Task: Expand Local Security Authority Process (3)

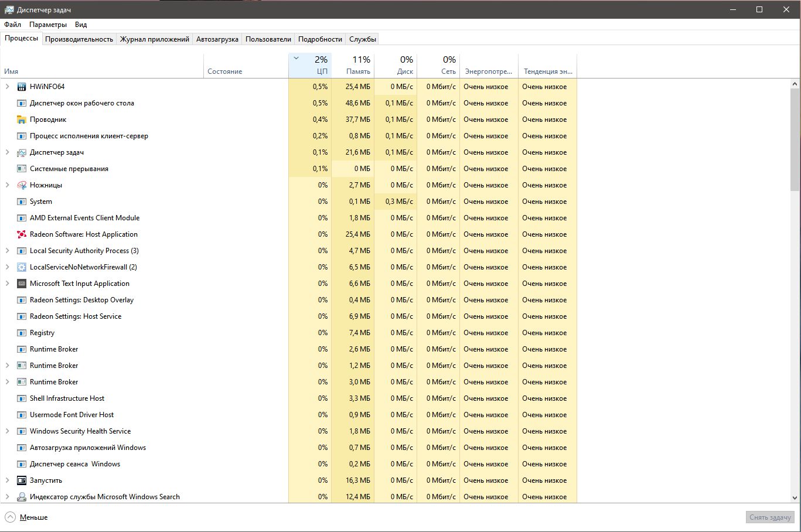Action: [x=8, y=251]
